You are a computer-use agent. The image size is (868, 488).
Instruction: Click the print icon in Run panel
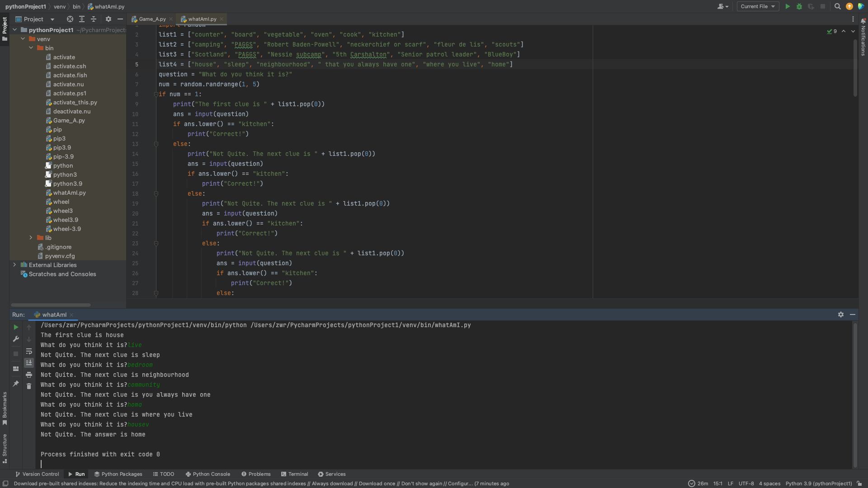pos(29,375)
